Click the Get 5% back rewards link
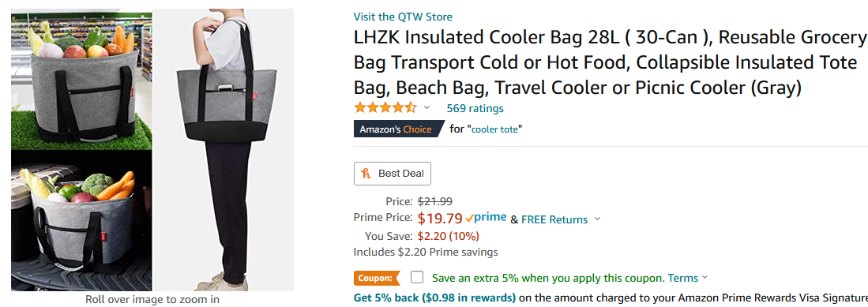Viewport: 868px width, 307px height. click(x=434, y=298)
